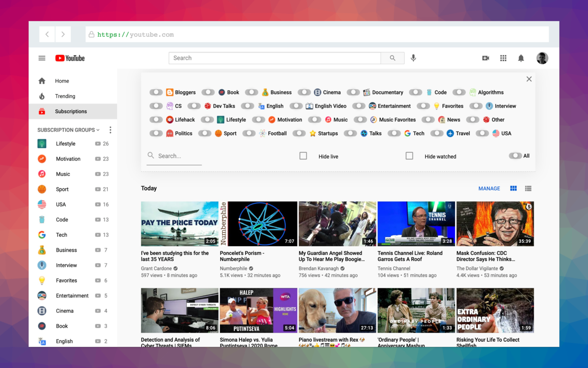Select the Entertainment group in sidebar

pyautogui.click(x=73, y=296)
